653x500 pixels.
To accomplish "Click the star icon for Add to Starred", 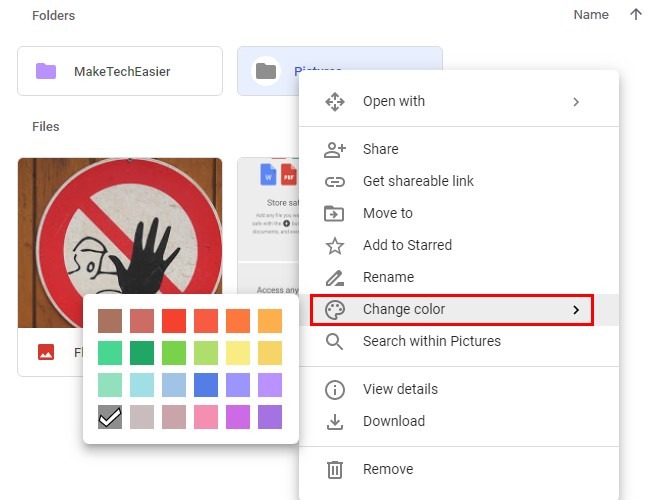I will point(335,245).
